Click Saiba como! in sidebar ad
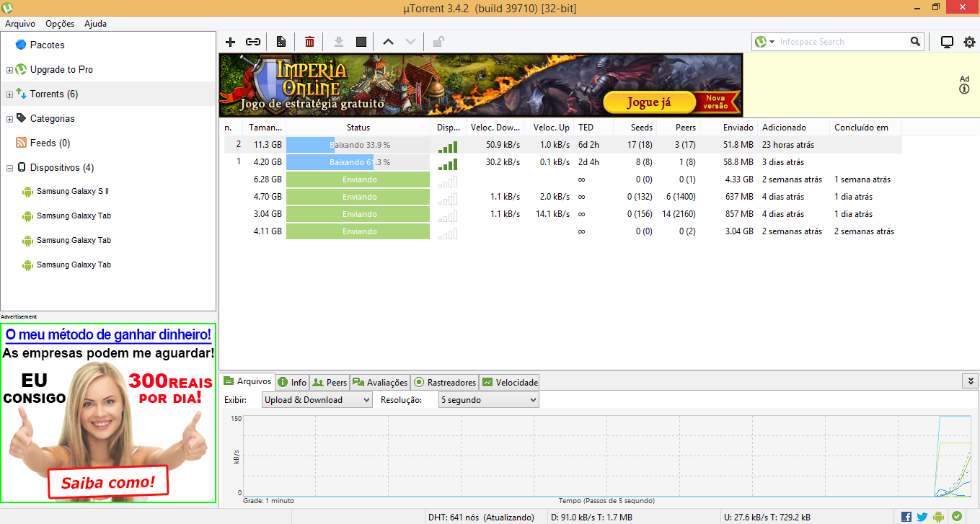The image size is (980, 524). 108,482
